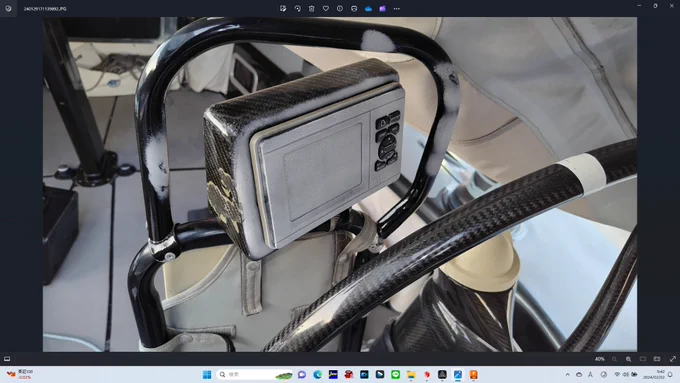
Task: Click the taskbar search box
Action: 255,374
